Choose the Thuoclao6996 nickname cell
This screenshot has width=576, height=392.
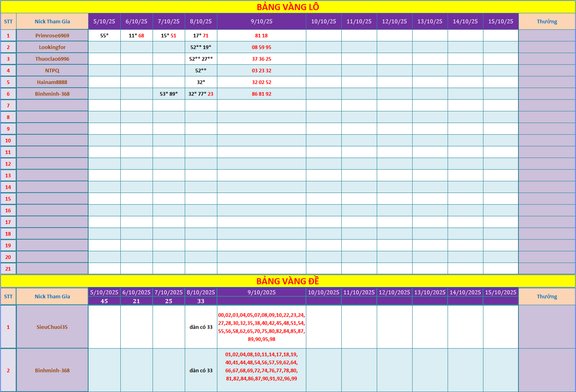[x=52, y=59]
